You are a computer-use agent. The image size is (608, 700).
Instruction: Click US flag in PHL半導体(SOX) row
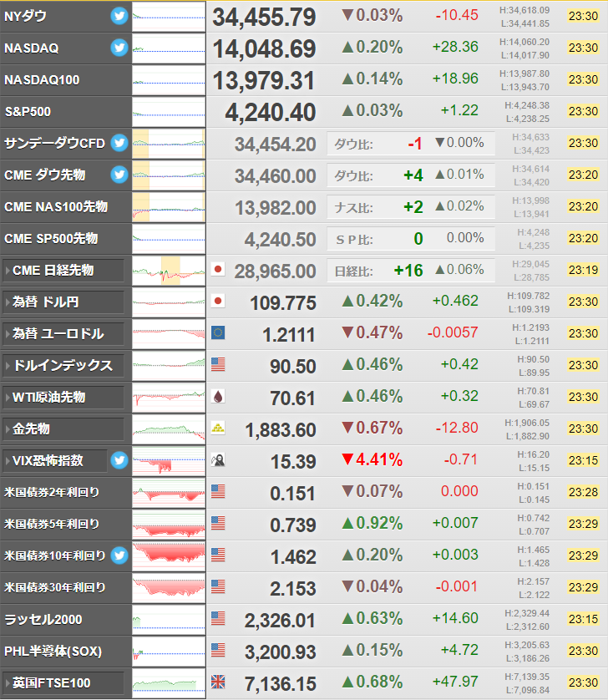pyautogui.click(x=218, y=650)
